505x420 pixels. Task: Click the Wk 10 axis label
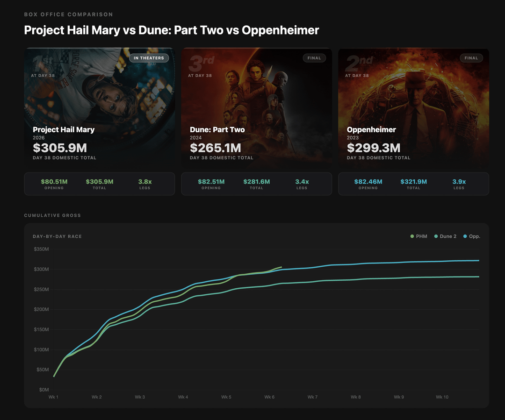pos(442,397)
